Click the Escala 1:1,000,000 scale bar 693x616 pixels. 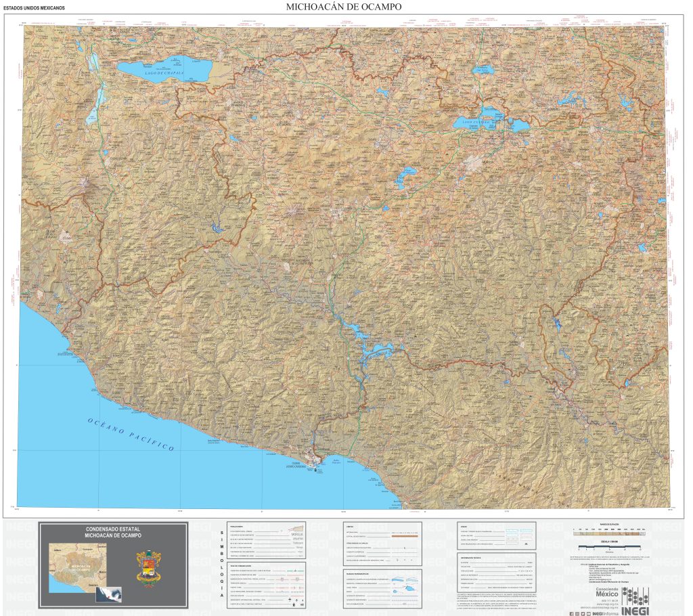pyautogui.click(x=609, y=546)
